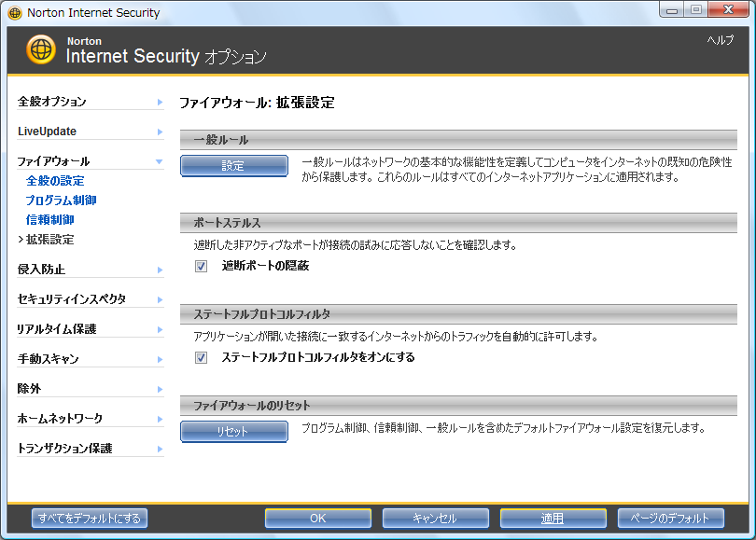This screenshot has width=756, height=540.
Task: Toggle the 遮断ポートの隠蔽 checkbox
Action: pos(201,266)
